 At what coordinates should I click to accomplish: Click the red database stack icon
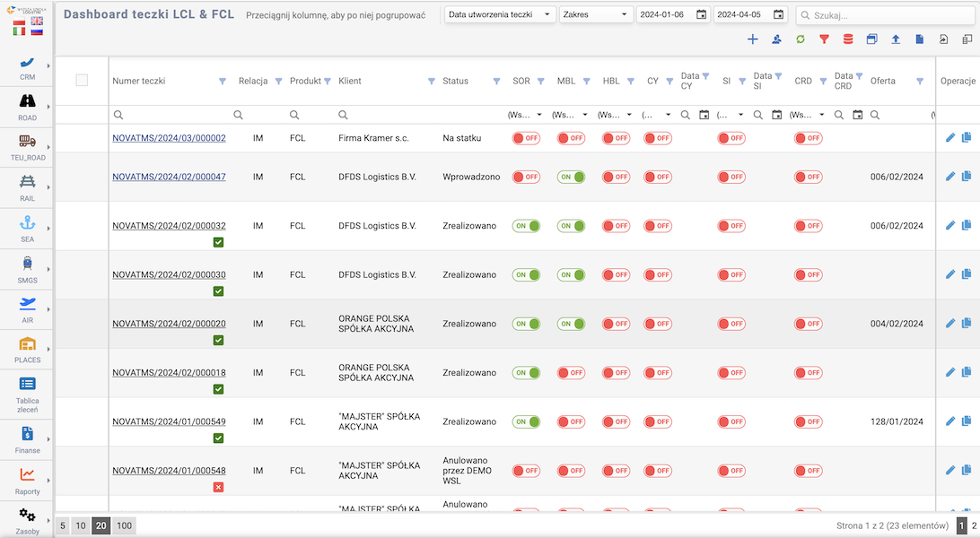click(848, 39)
